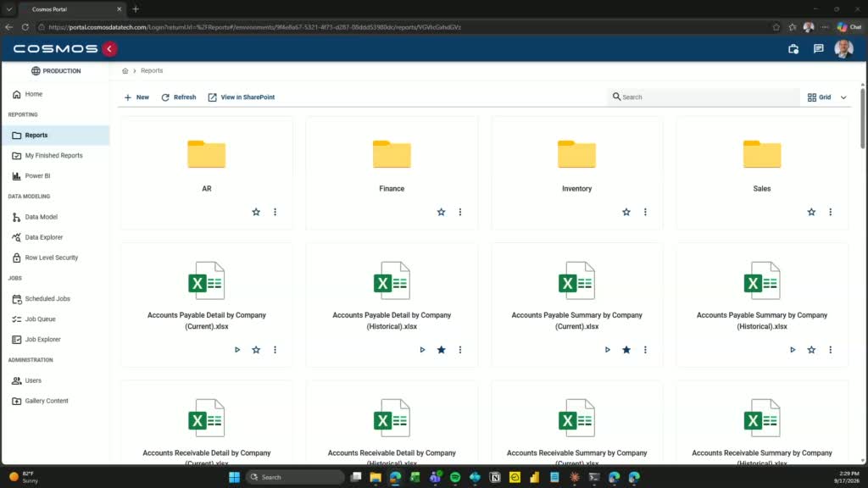Favorite the AR folder with its star
This screenshot has width=868, height=488.
click(x=256, y=212)
